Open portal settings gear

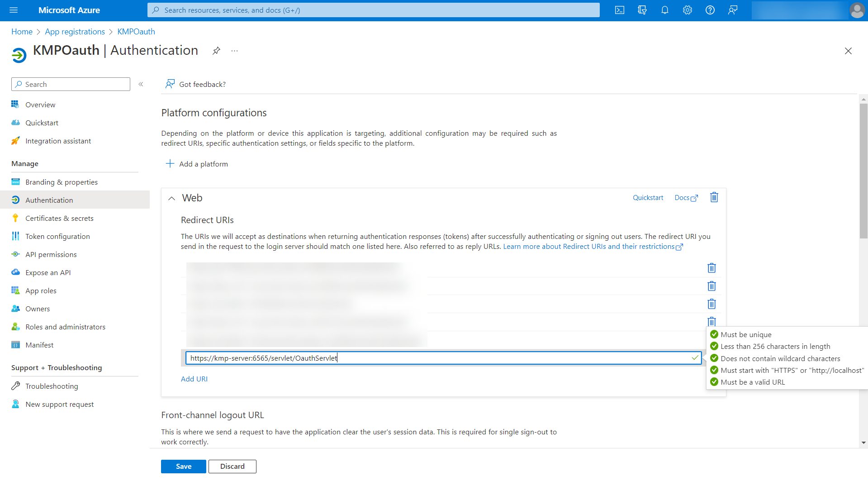pyautogui.click(x=688, y=10)
